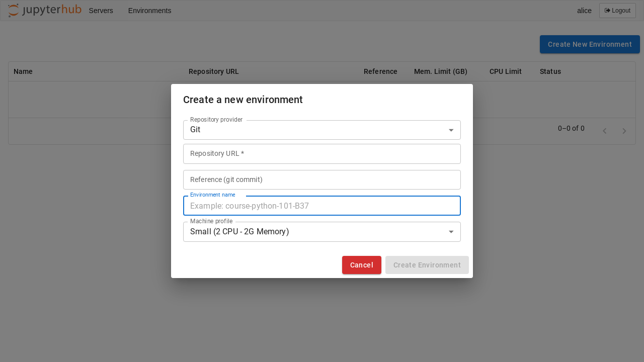Click the Status column header
This screenshot has width=644, height=362.
coord(550,71)
